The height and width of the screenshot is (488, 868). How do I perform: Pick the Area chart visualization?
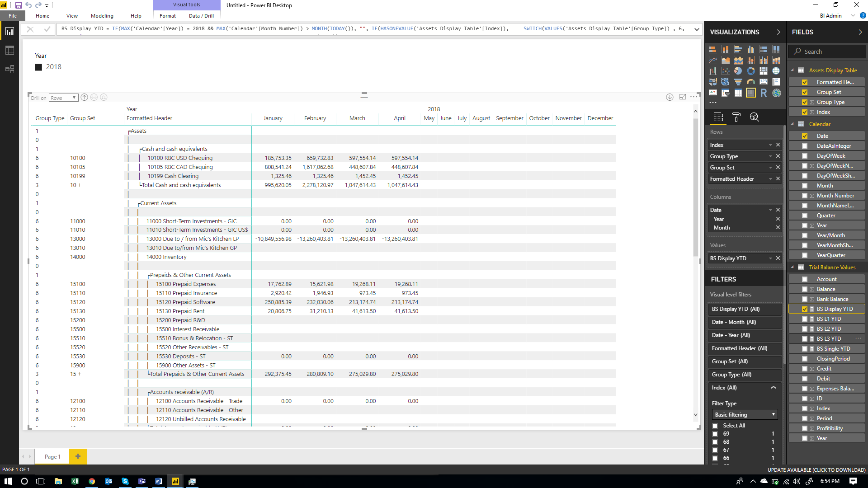coord(726,60)
